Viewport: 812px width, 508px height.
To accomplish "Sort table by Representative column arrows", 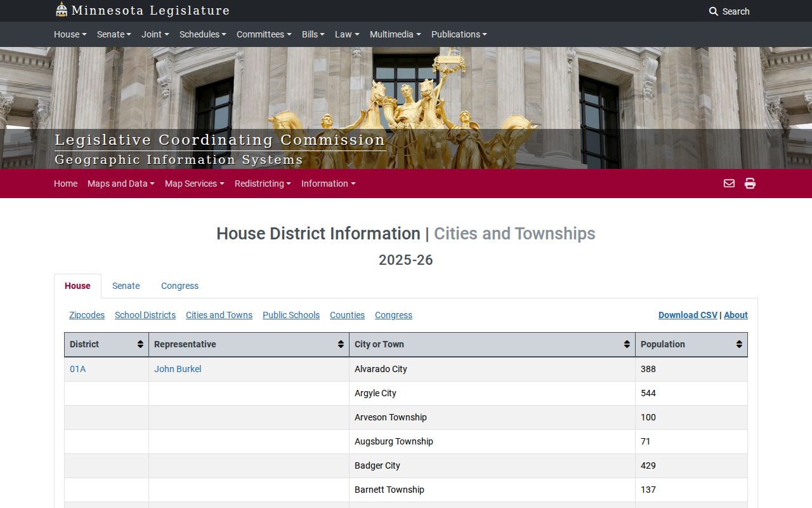I will tap(341, 344).
